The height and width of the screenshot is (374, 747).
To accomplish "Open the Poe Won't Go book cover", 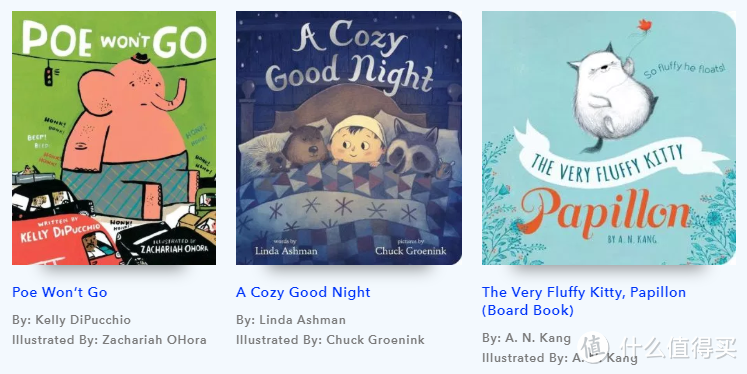I will click(114, 138).
